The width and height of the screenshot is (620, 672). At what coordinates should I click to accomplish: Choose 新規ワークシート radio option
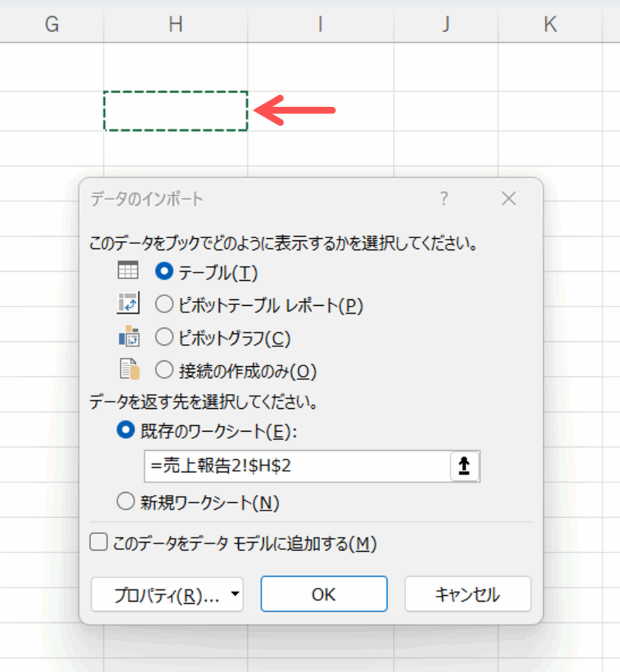tap(125, 503)
